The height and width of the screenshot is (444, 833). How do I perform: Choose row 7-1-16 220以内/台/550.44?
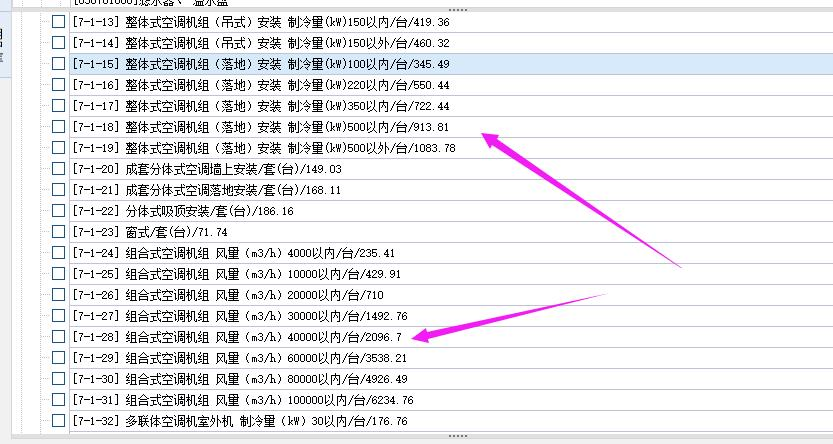261,84
